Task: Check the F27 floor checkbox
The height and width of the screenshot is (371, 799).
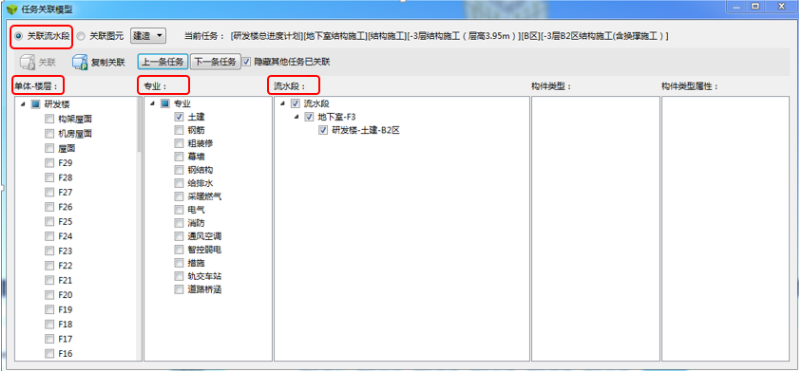Action: [49, 192]
